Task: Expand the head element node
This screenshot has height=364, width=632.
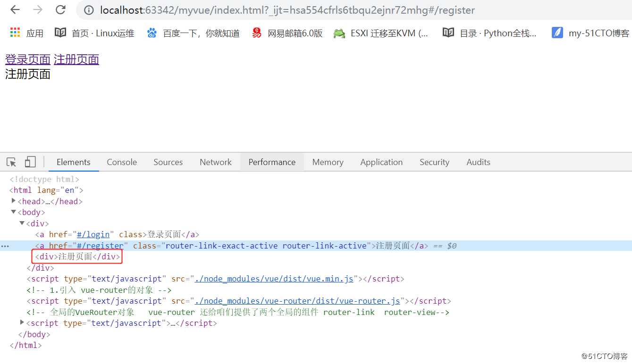Action: 14,201
